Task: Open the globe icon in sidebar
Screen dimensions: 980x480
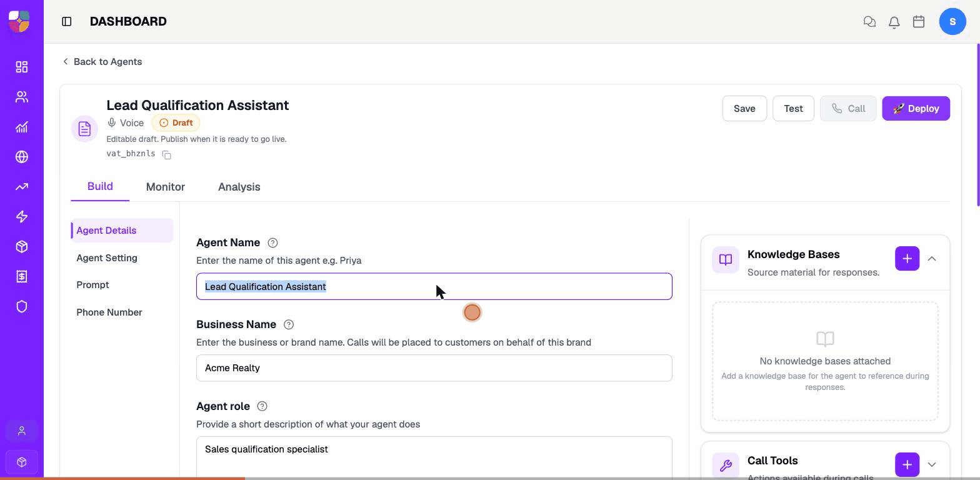Action: (22, 157)
